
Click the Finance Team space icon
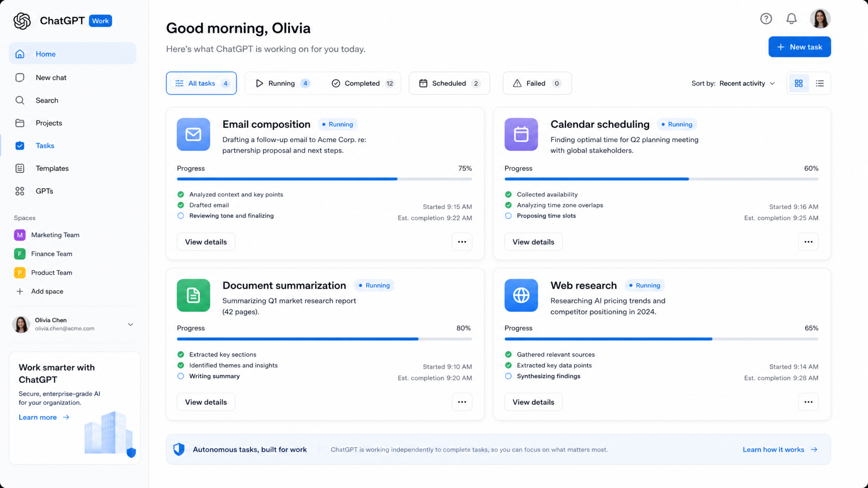[19, 254]
